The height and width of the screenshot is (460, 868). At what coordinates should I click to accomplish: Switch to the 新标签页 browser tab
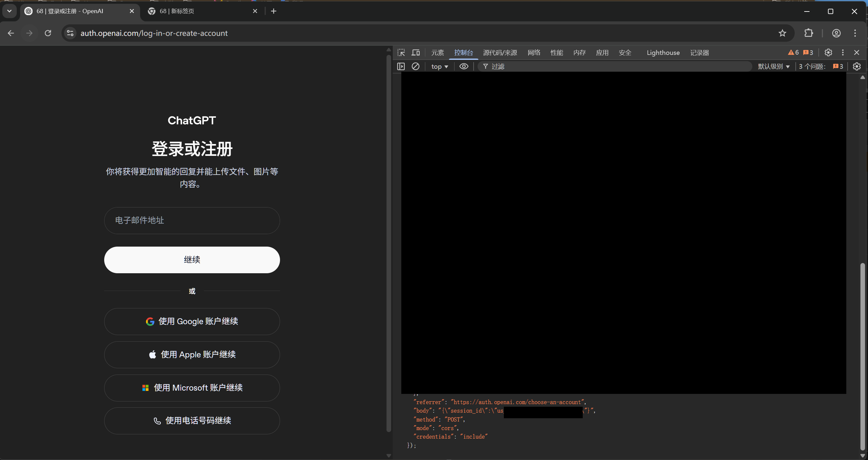pos(202,11)
